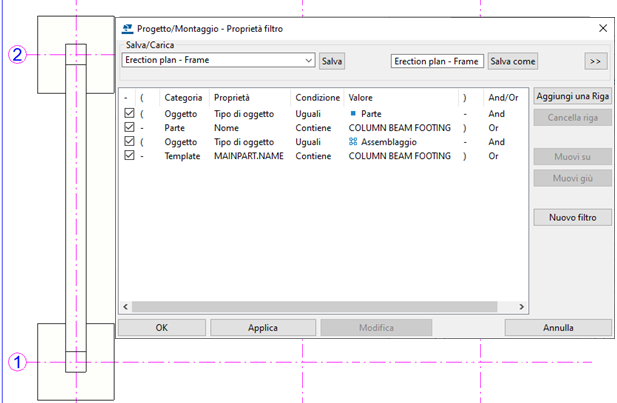Expand dialog with the >> button

click(595, 61)
